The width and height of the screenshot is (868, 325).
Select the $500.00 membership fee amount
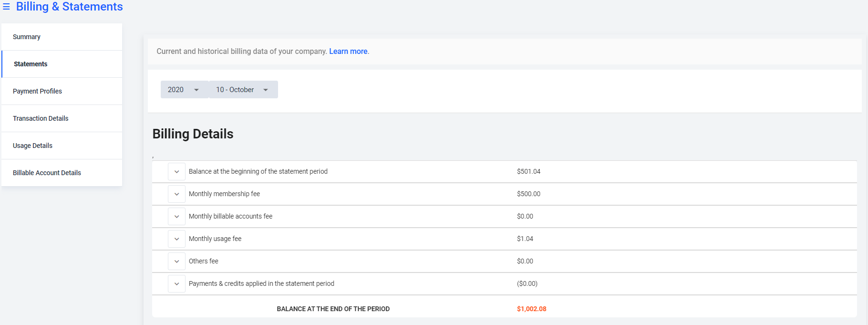pos(528,194)
